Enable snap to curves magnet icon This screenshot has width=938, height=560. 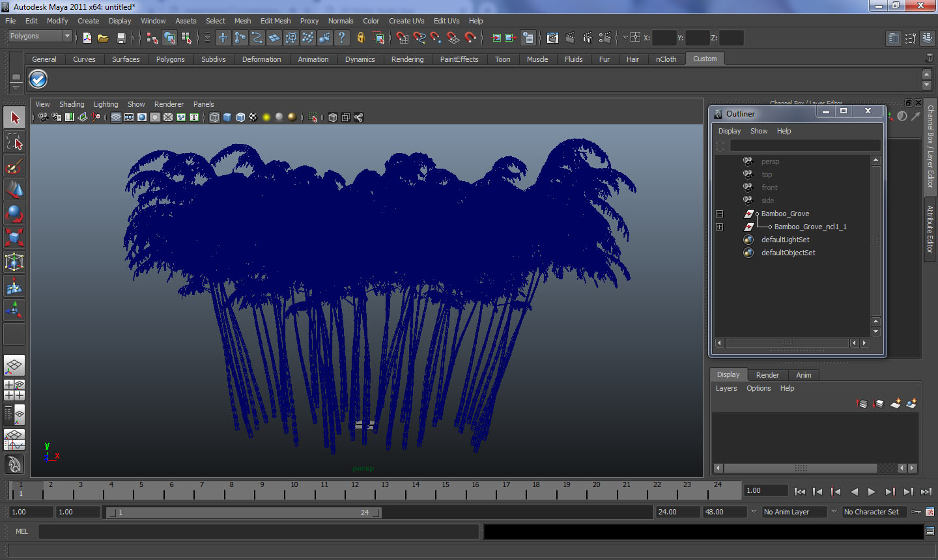(x=419, y=38)
